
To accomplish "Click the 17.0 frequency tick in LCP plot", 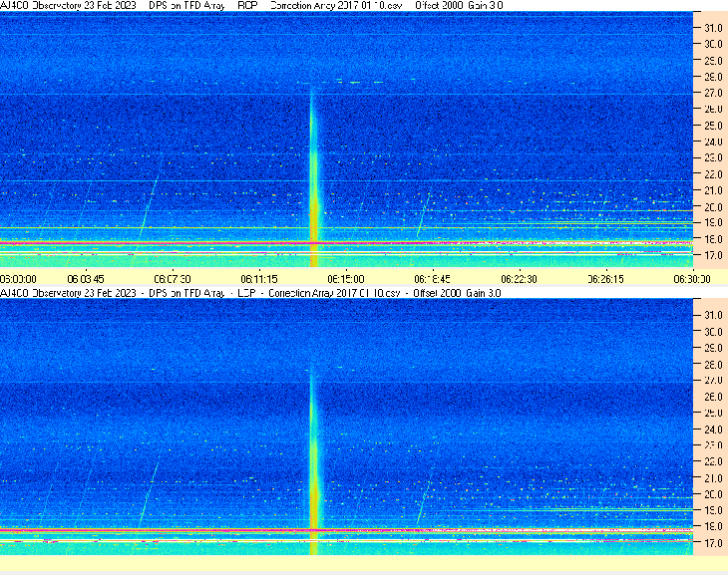I will coord(713,542).
